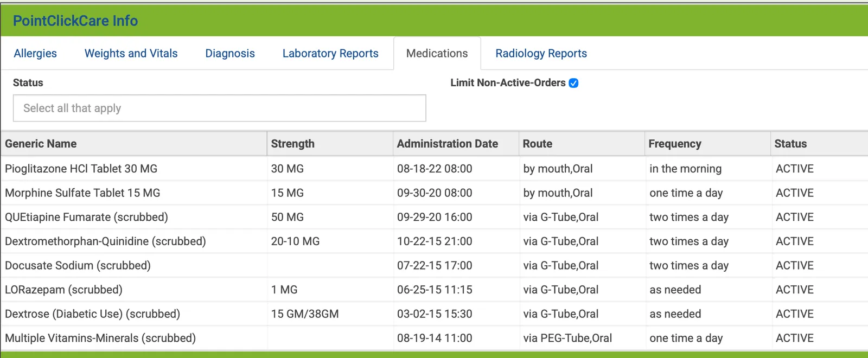868x358 pixels.
Task: Click administration date 07-22-15 17:00
Action: (x=435, y=265)
